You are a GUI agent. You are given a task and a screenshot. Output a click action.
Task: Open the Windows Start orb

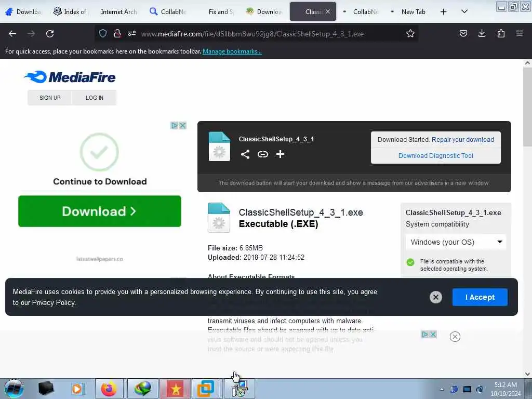pos(14,389)
